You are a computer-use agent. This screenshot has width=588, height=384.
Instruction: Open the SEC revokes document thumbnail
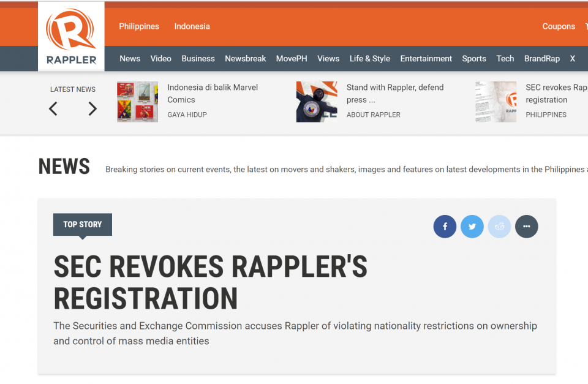tap(496, 102)
